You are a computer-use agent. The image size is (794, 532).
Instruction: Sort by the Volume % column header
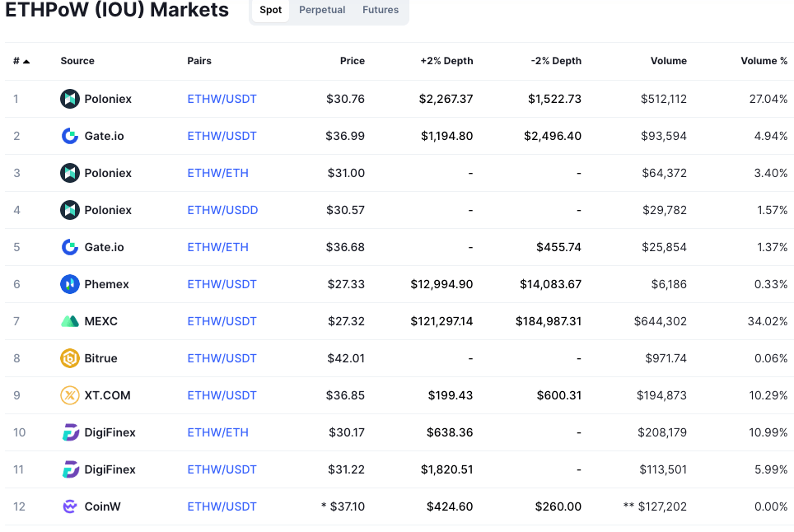click(764, 61)
